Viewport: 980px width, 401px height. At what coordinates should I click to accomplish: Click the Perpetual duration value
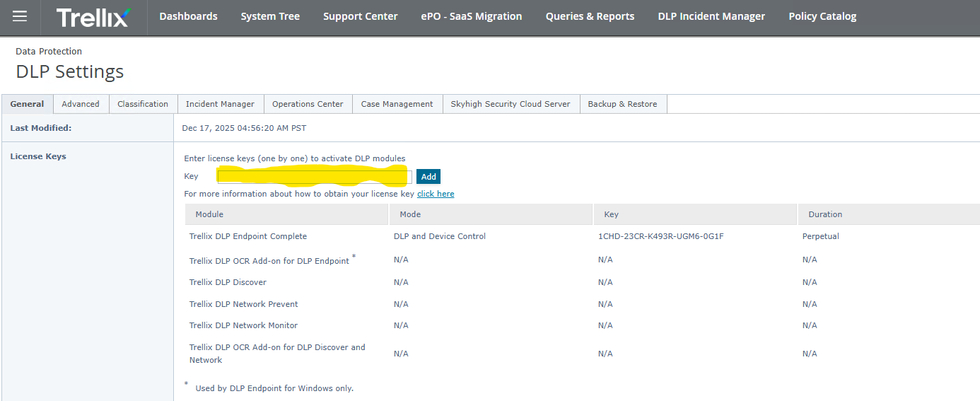820,236
